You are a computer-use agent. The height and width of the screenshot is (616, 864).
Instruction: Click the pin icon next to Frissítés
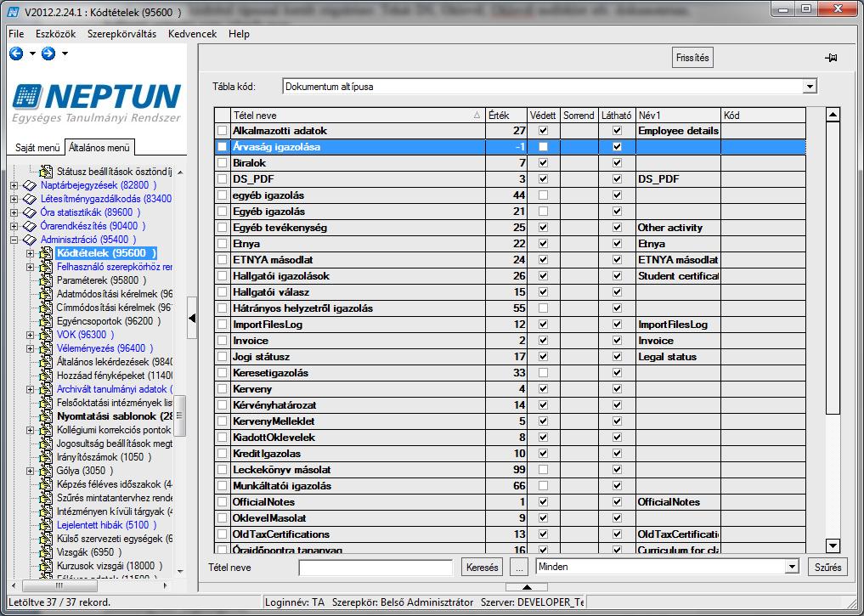pyautogui.click(x=832, y=57)
